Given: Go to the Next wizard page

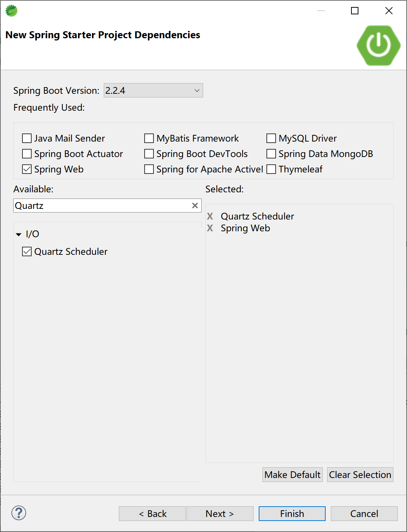Looking at the screenshot, I should (x=220, y=514).
